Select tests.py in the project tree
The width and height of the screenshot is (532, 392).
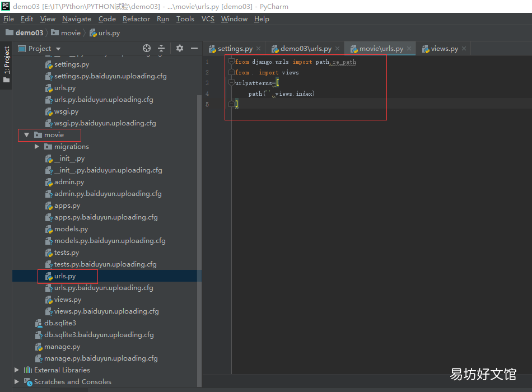point(67,253)
